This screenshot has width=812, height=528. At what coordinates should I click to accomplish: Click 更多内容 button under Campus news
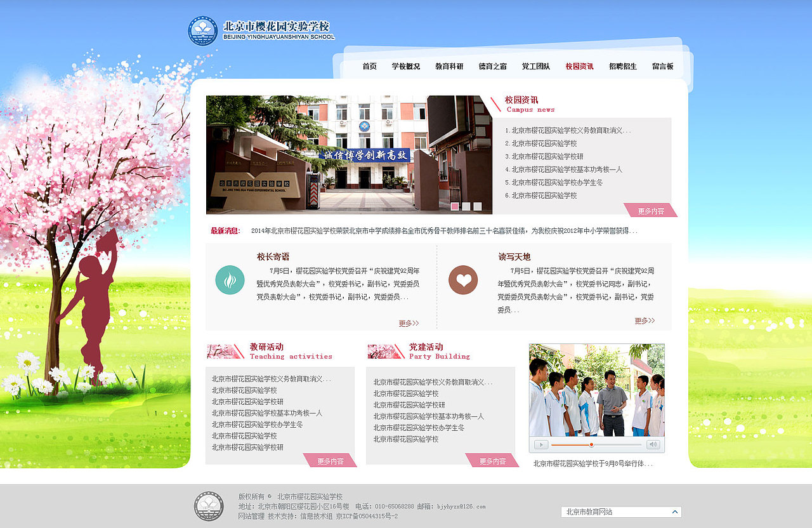coord(651,211)
